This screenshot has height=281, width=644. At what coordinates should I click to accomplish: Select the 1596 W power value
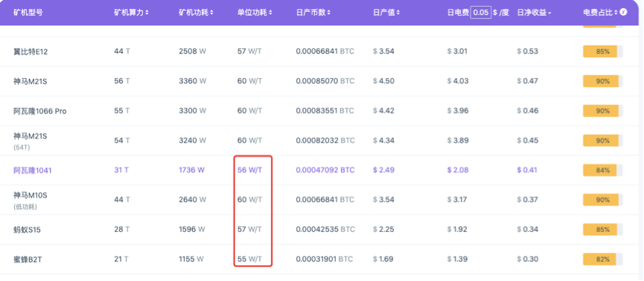pyautogui.click(x=191, y=230)
